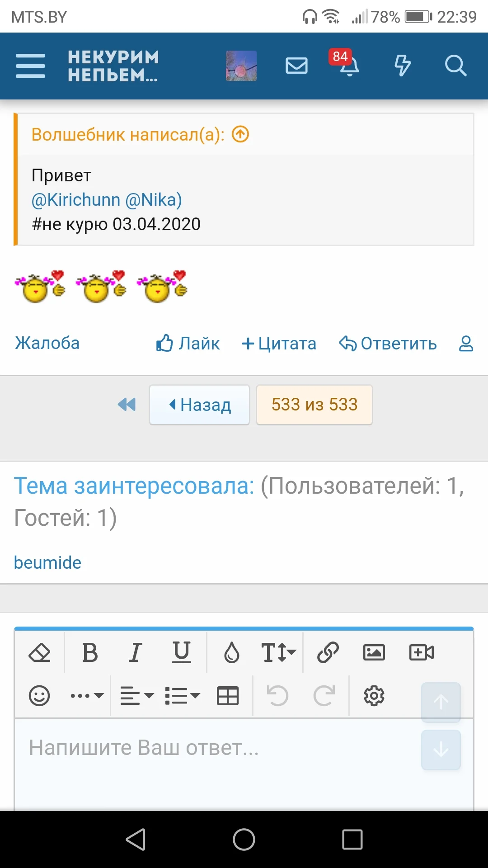The width and height of the screenshot is (488, 868).
Task: Undo the last editor action
Action: pos(277,696)
